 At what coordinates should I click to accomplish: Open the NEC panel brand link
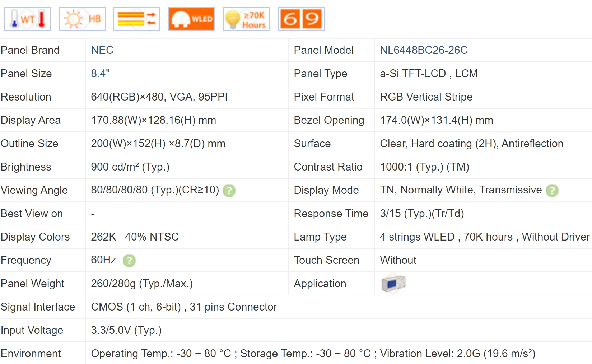coord(102,50)
